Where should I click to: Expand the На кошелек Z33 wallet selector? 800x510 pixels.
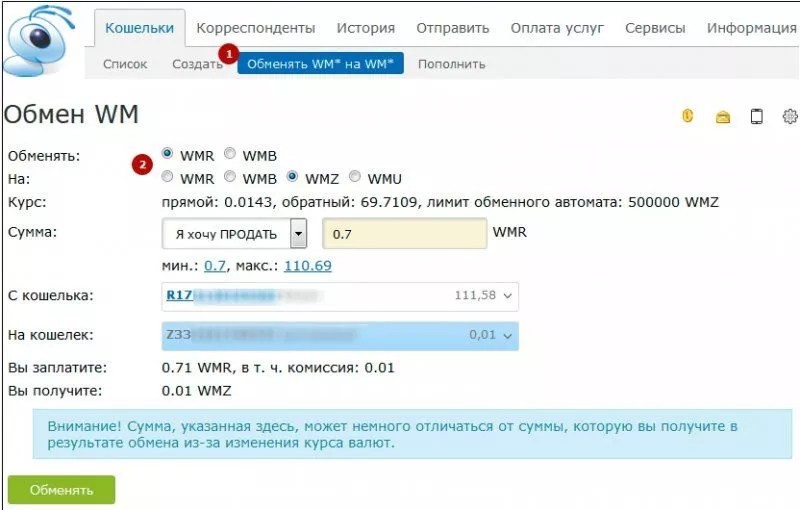[340, 336]
